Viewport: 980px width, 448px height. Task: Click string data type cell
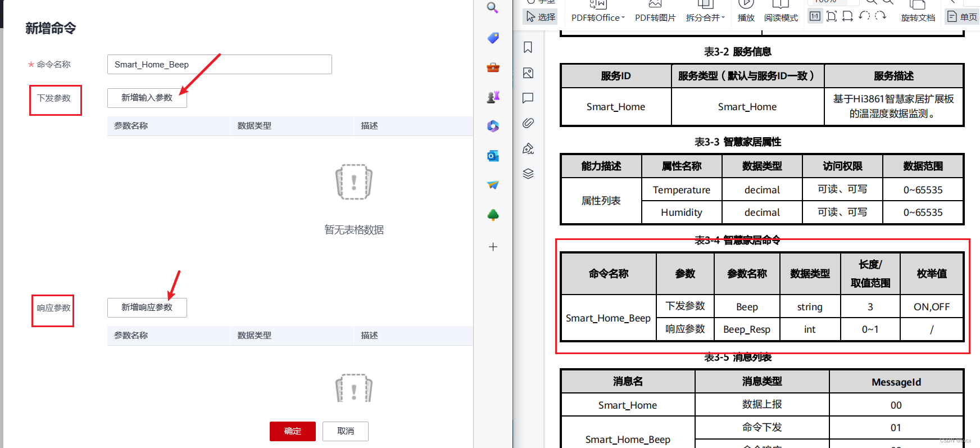810,307
